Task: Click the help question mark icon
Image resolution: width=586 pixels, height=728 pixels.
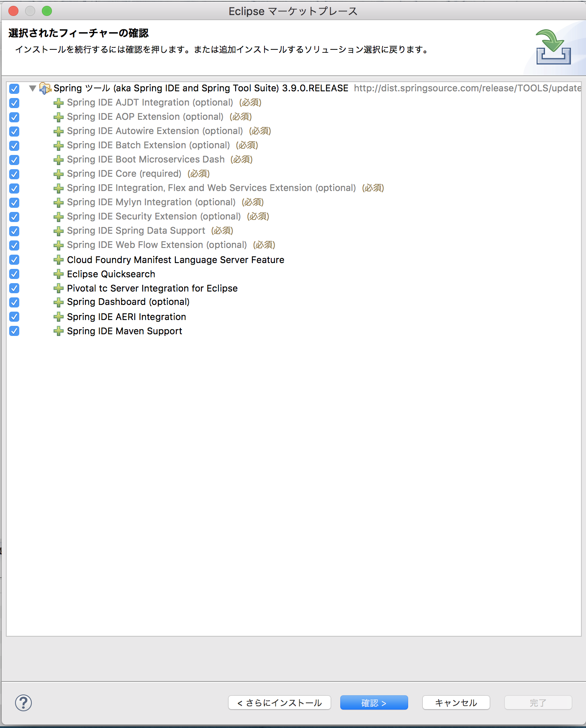Action: coord(23,702)
